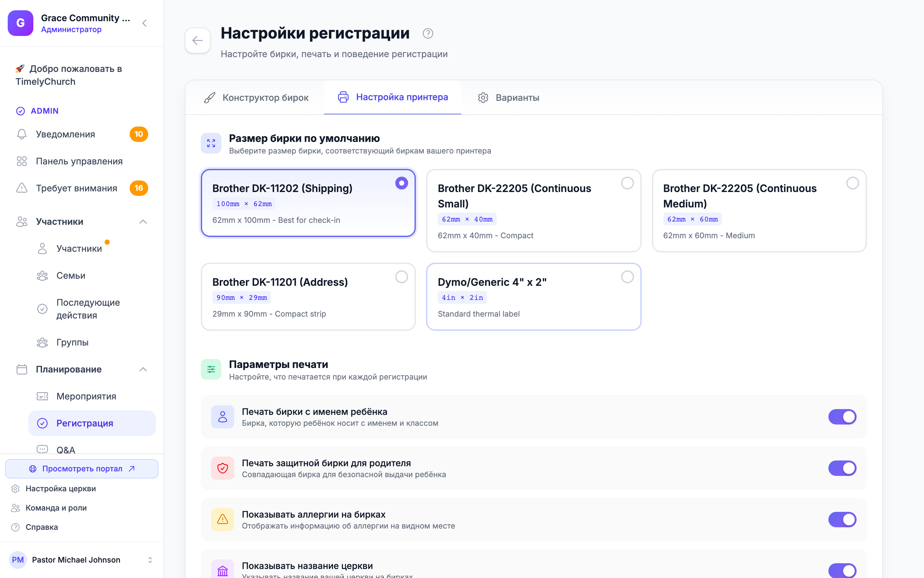Viewport: 924px width, 578px height.
Task: Click the shield icon on parent badge row
Action: pyautogui.click(x=223, y=468)
